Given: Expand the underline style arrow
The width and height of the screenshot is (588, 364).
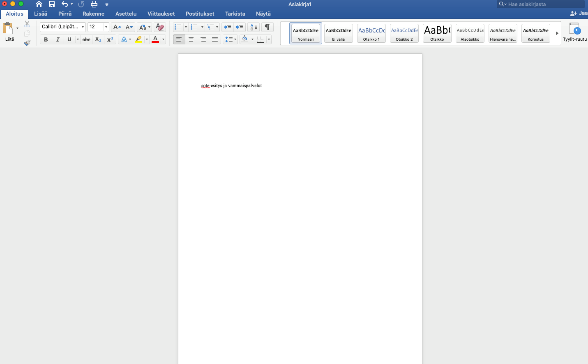Looking at the screenshot, I should pos(78,39).
